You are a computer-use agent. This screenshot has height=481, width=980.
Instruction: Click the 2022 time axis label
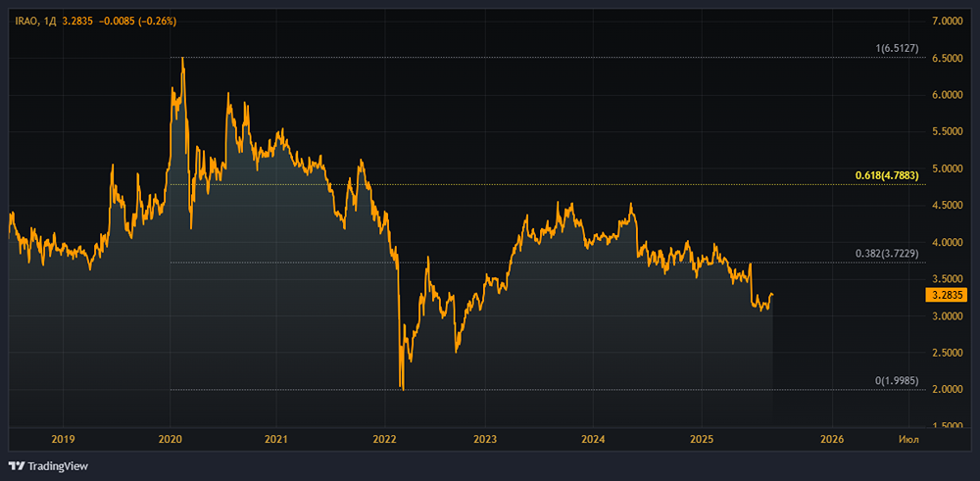pyautogui.click(x=385, y=439)
